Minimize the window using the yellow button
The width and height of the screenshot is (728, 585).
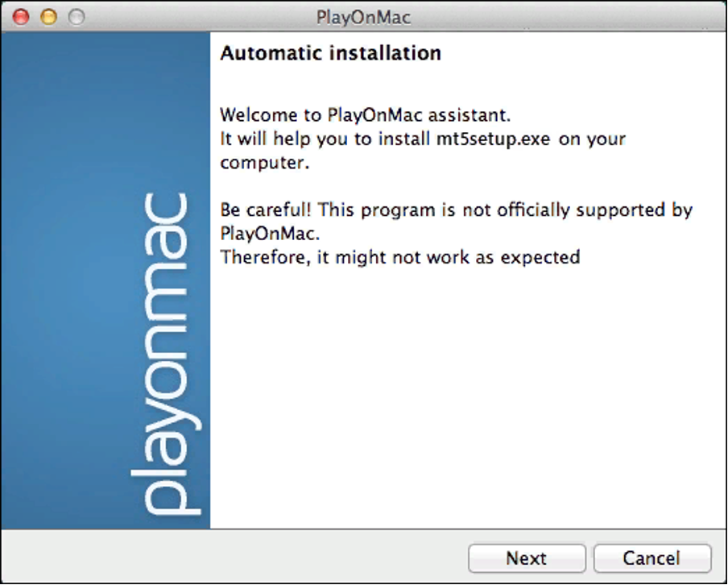[48, 16]
